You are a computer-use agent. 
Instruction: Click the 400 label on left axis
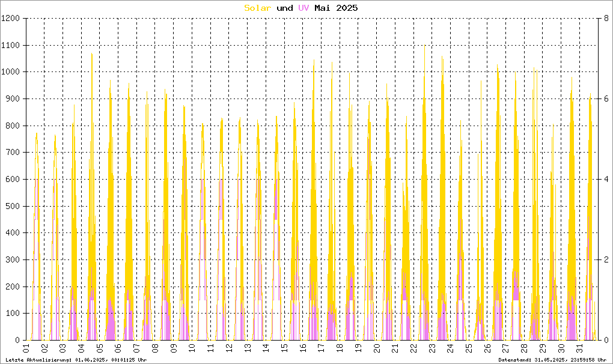13,233
